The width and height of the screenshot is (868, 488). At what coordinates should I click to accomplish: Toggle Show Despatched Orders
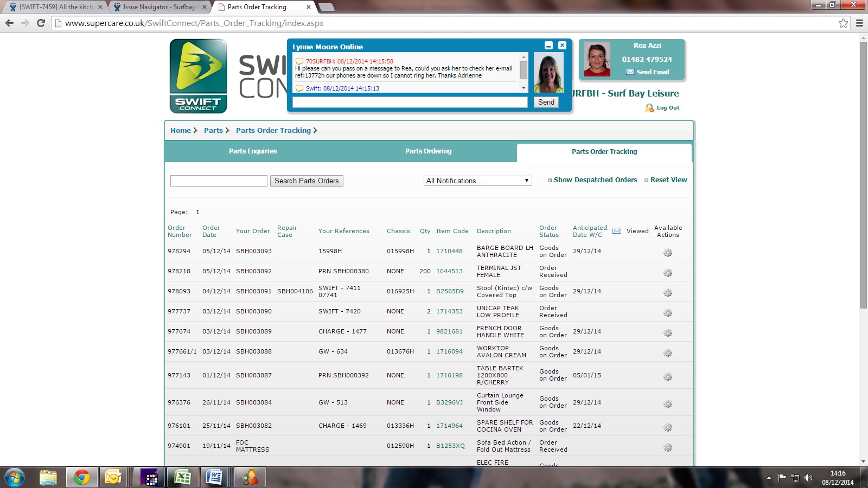[595, 180]
